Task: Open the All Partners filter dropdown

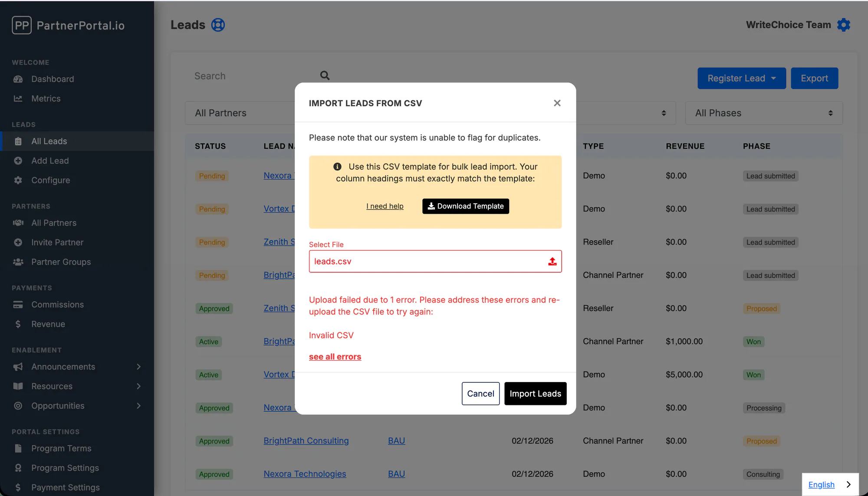Action: pos(240,113)
